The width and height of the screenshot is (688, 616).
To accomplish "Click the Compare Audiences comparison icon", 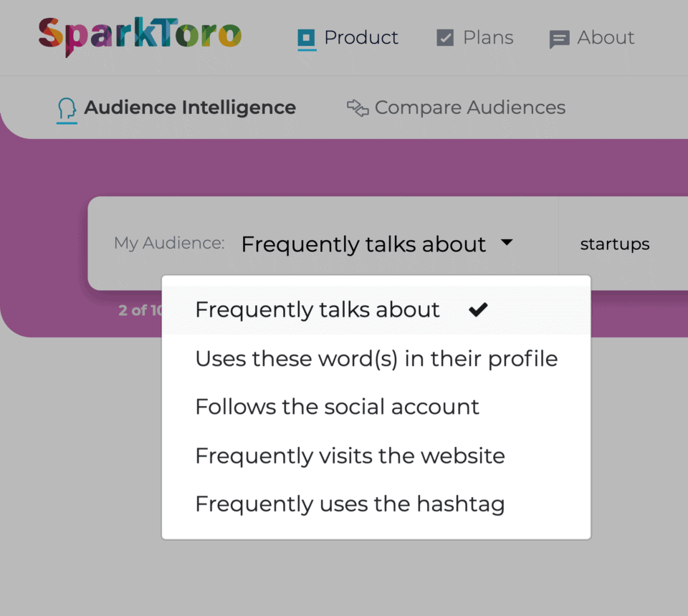I will (356, 107).
